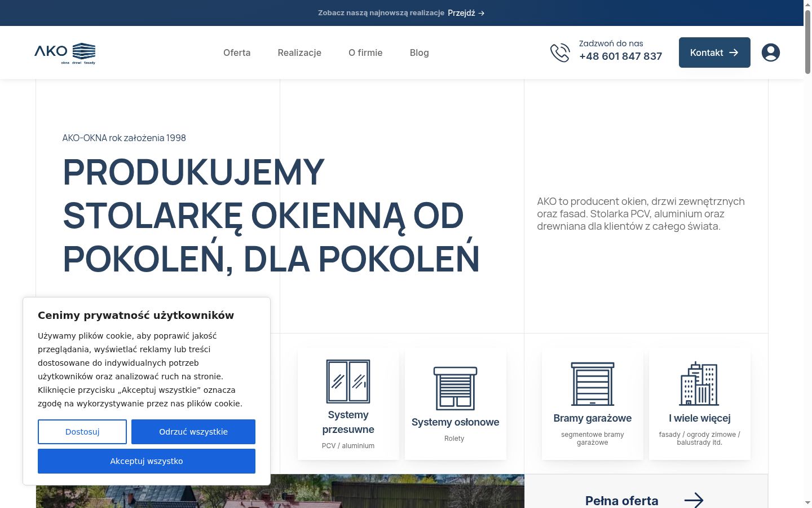Viewport: 812px width, 508px height.
Task: Open the Pełna oferta link
Action: click(621, 501)
